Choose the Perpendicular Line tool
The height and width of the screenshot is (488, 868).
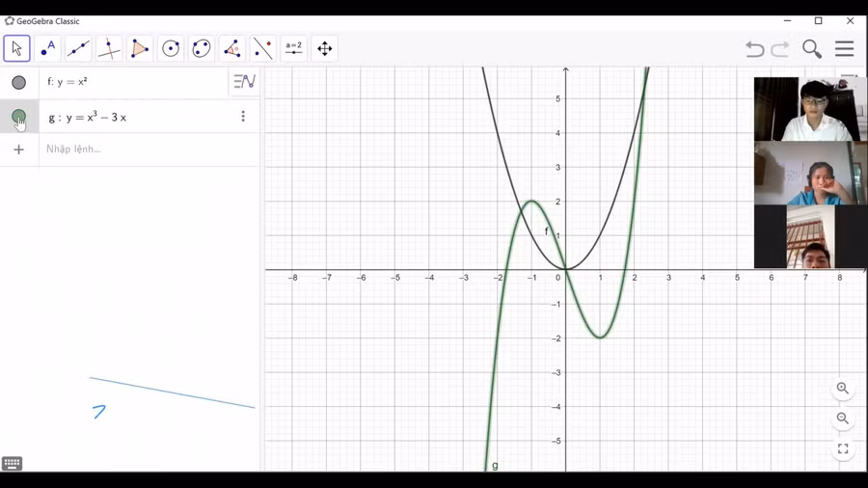(x=109, y=48)
